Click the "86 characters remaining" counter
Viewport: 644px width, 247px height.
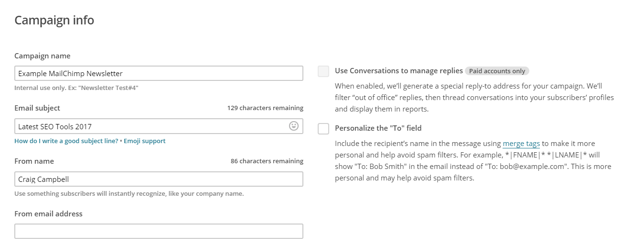(267, 161)
